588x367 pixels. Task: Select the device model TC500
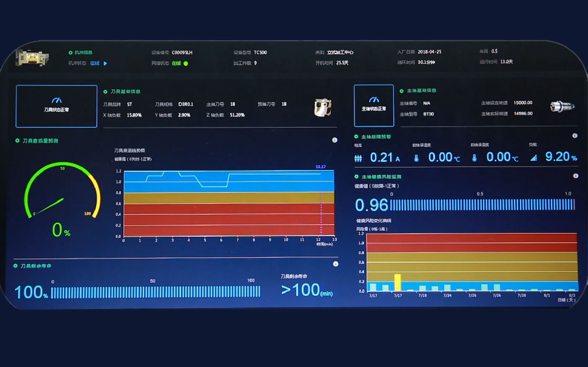260,52
